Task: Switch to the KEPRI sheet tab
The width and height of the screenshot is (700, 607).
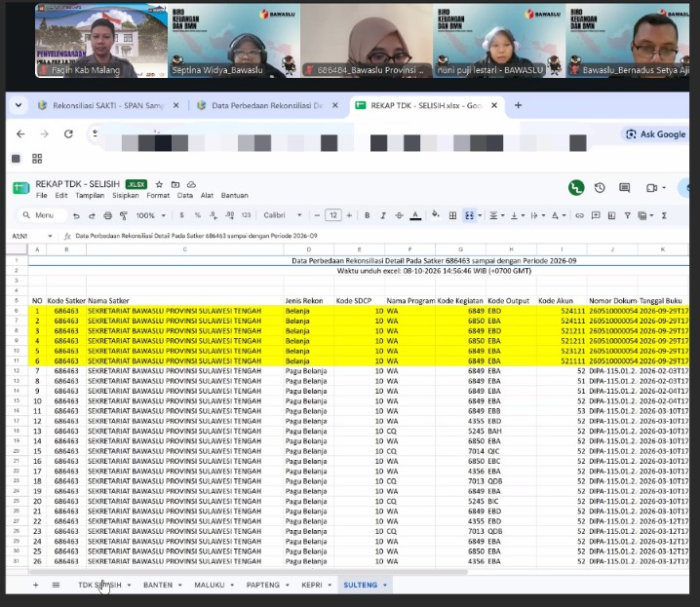Action: 312,585
